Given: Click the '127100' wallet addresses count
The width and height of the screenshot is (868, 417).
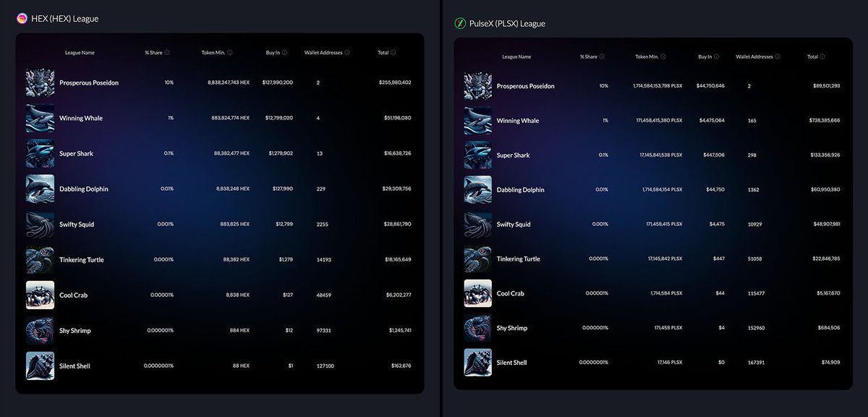Looking at the screenshot, I should (x=325, y=366).
